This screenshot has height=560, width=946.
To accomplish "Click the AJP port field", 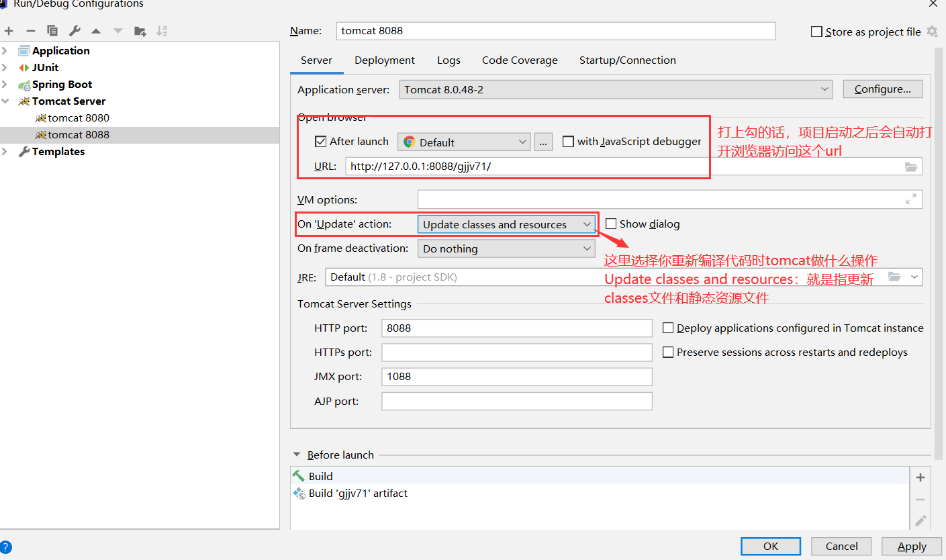I will 517,401.
